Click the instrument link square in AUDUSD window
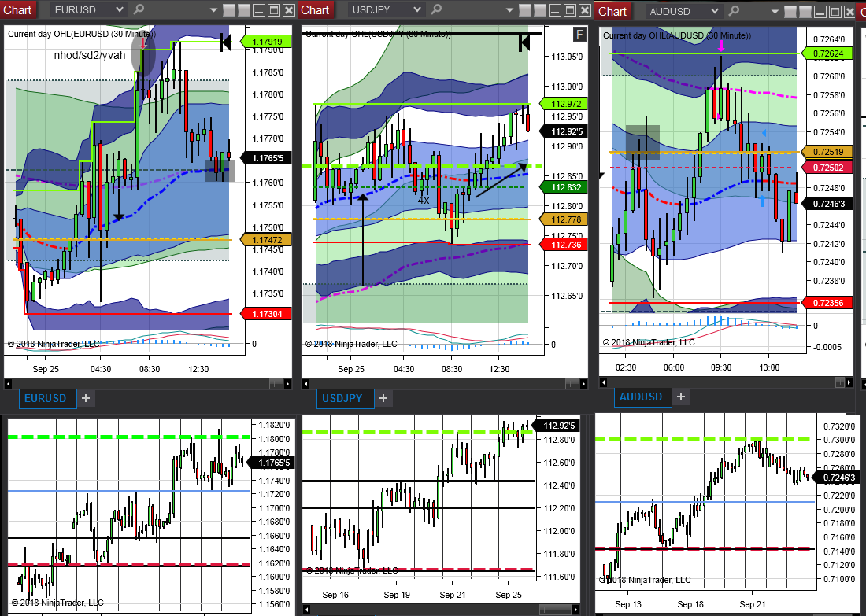This screenshot has width=866, height=616. click(x=790, y=12)
